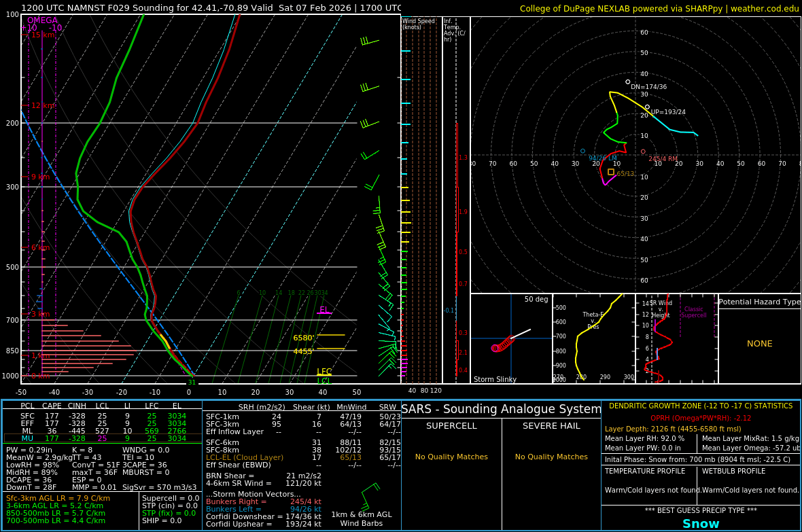
Task: Click the SEVERE HAIL header in SARS panel
Action: (x=551, y=426)
